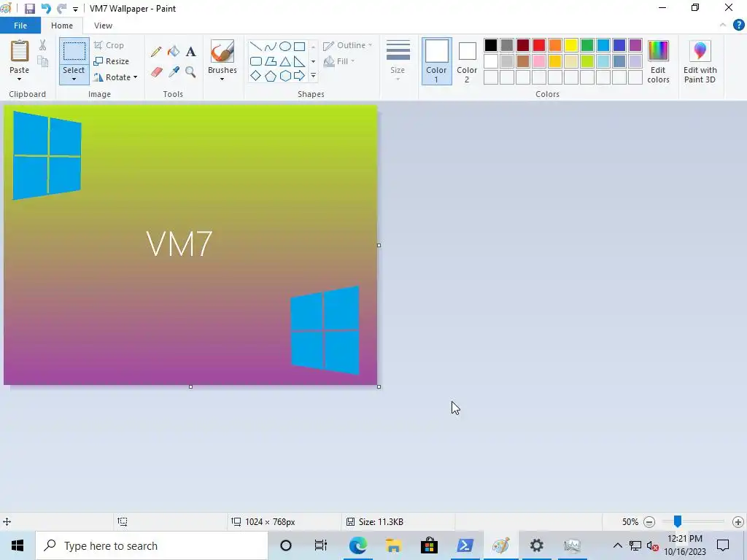Switch to the Home ribbon tab
Image resolution: width=747 pixels, height=560 pixels.
point(62,26)
